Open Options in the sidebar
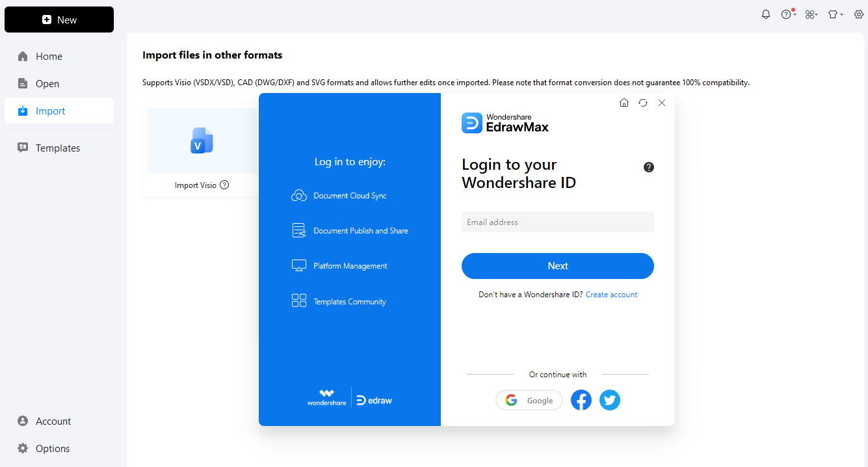 [59, 449]
